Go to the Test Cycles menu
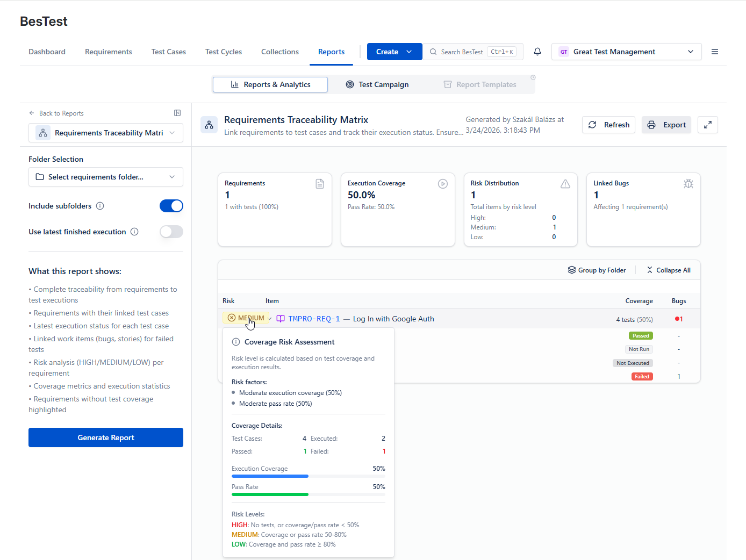 pyautogui.click(x=224, y=52)
